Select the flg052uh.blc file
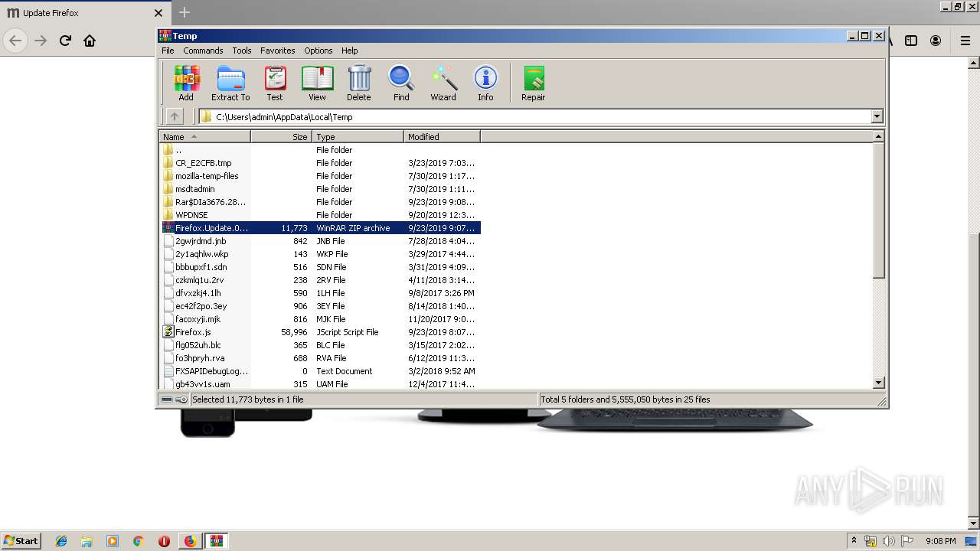 (321, 345)
